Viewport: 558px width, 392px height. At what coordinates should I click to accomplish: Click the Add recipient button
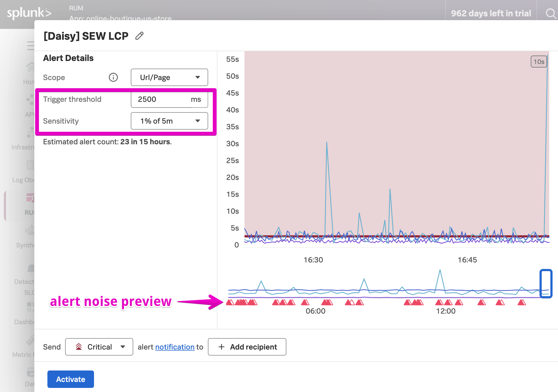click(247, 347)
